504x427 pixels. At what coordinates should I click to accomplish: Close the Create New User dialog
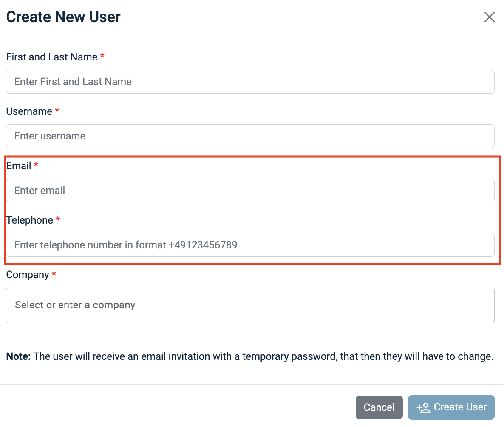(490, 17)
